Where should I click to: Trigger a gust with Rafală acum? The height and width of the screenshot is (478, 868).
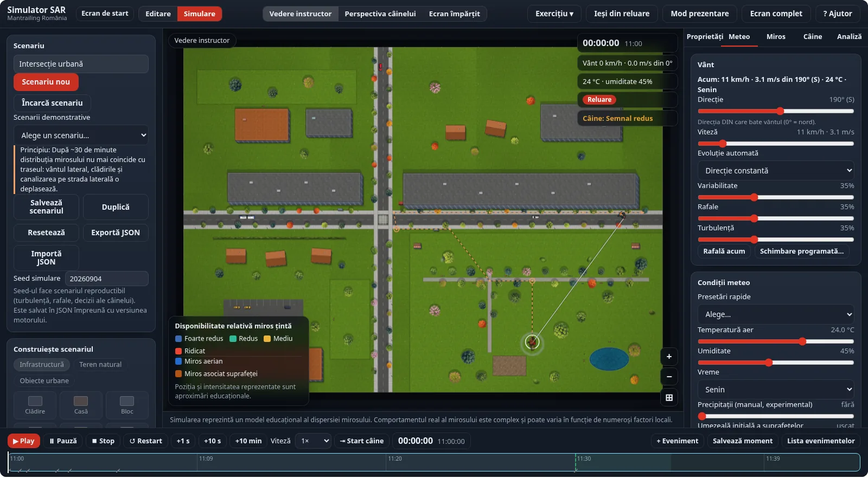724,251
